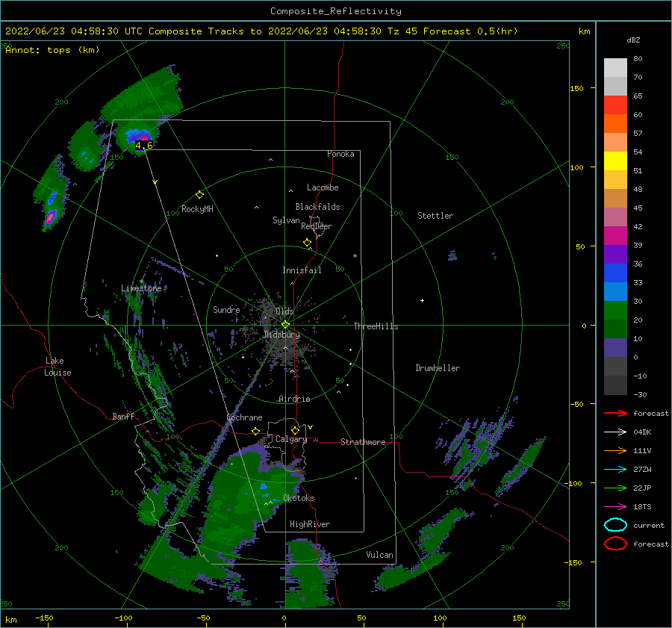
Task: Pick the light gray 70-80 dBZ swatch
Action: (x=615, y=68)
